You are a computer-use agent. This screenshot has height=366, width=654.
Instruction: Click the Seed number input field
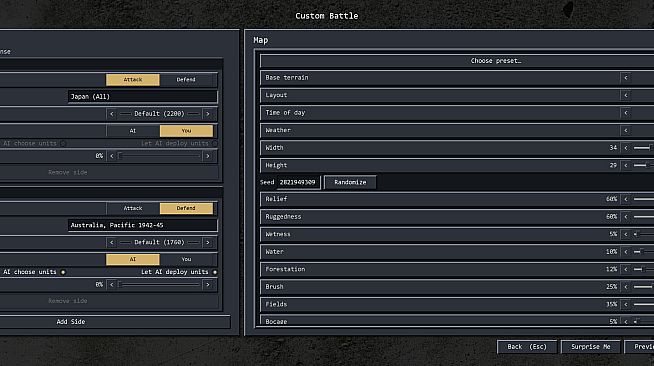298,182
